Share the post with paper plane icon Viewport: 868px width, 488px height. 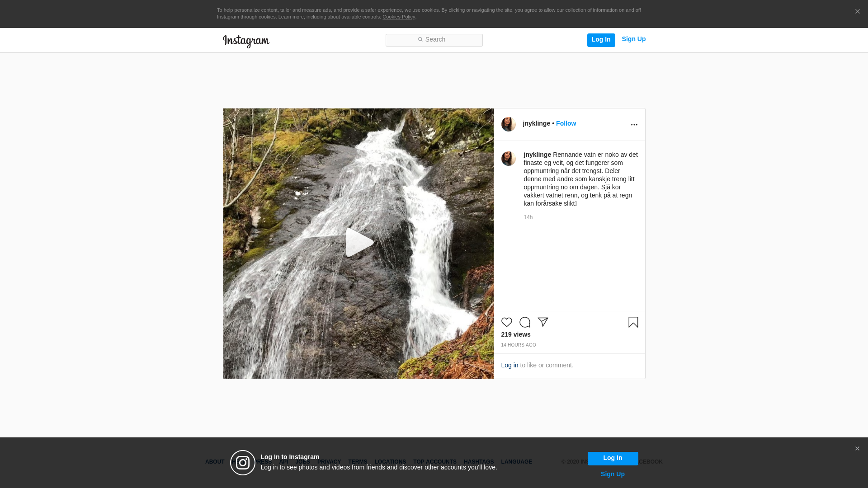coord(542,322)
